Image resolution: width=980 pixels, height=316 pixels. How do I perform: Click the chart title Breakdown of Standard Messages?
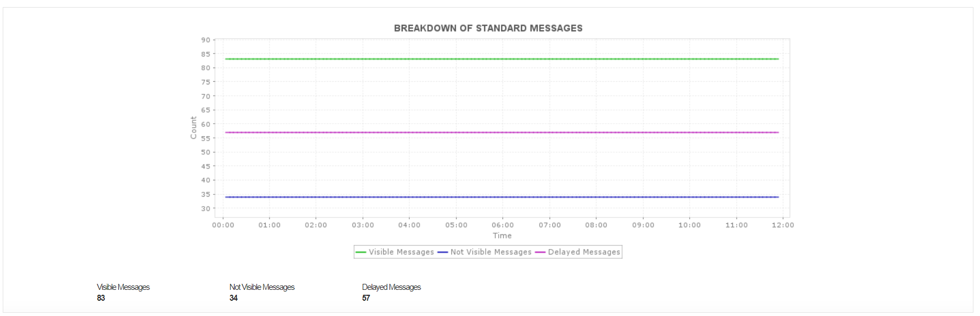tap(488, 28)
